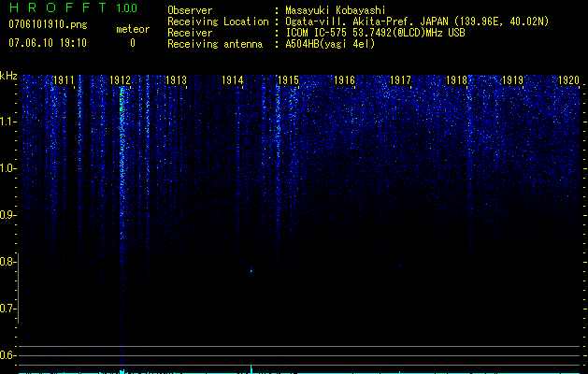This screenshot has width=588, height=374.
Task: Click the 1911 time marker
Action: [x=64, y=79]
